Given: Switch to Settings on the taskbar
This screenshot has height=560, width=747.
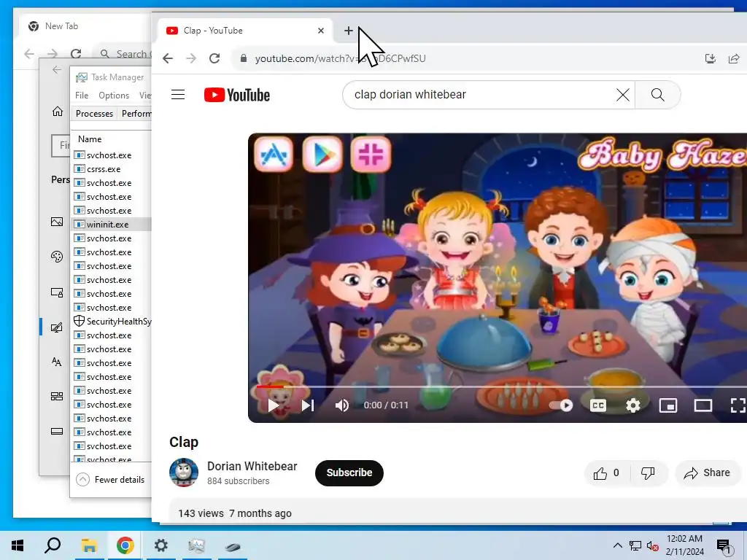Looking at the screenshot, I should pyautogui.click(x=161, y=545).
